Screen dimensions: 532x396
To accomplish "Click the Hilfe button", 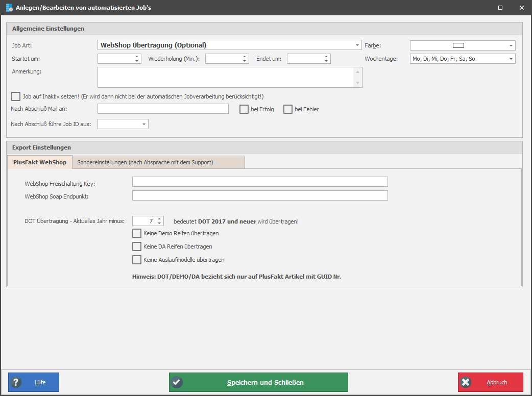I will tap(34, 382).
